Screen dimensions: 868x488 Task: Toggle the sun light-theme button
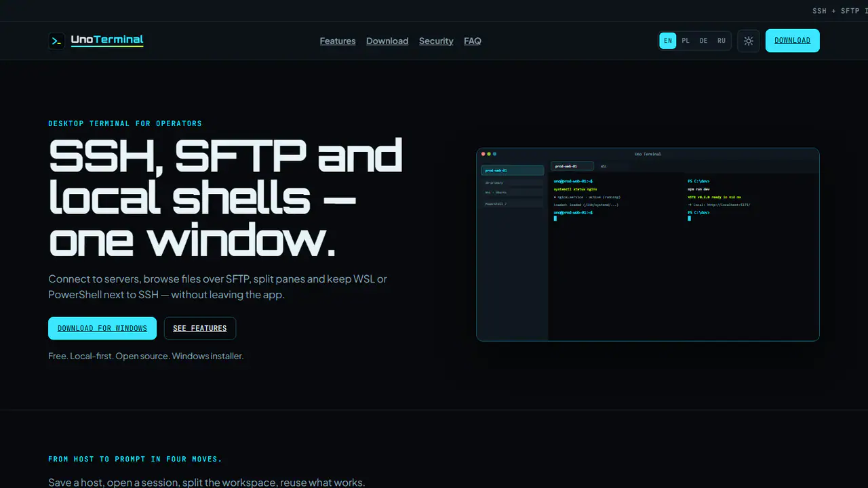(x=749, y=41)
